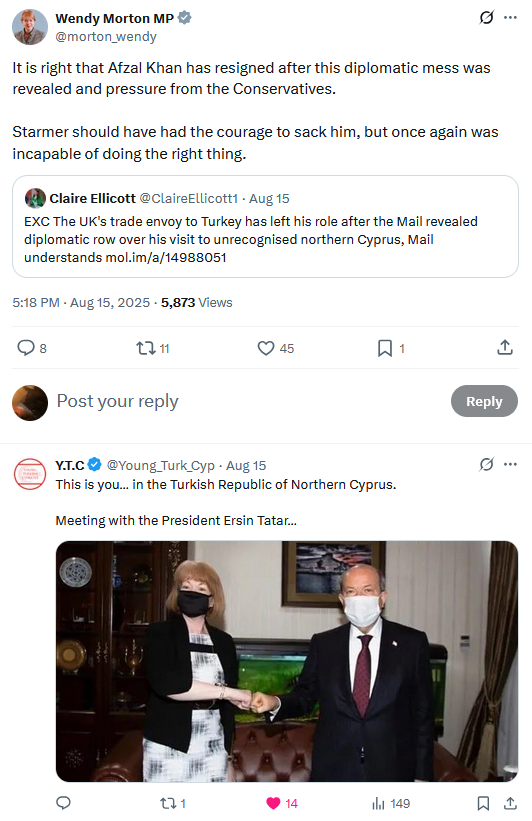Unlike the Y.T.C reply with 14 likes
532x821 pixels.
point(282,803)
